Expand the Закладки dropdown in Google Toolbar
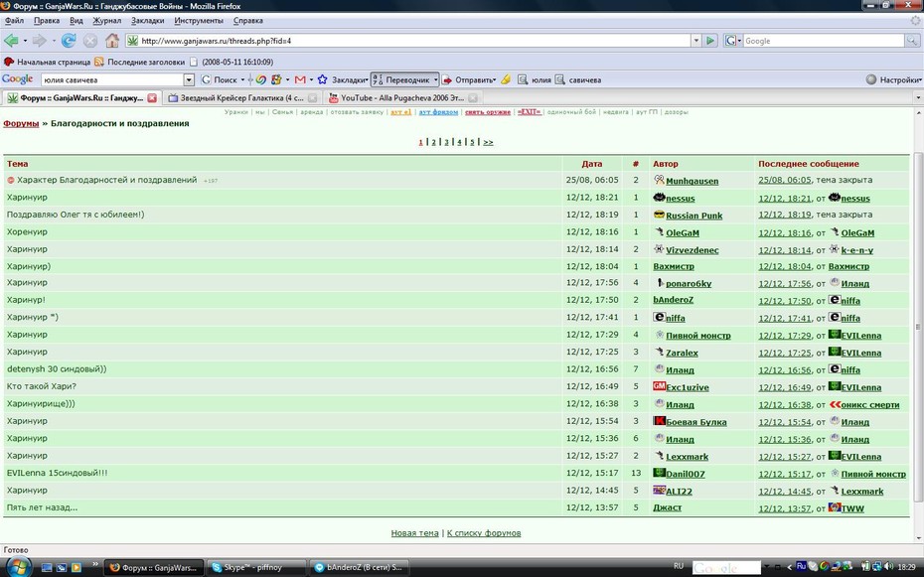 click(x=367, y=79)
